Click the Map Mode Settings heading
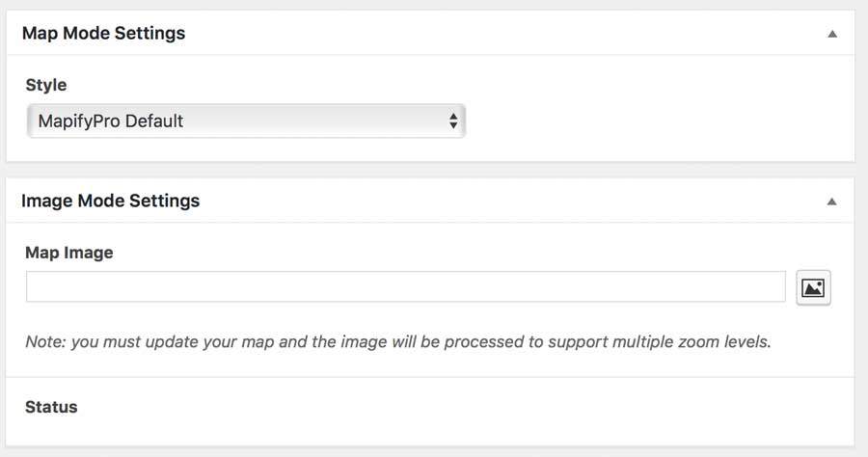Viewport: 868px width, 457px height. tap(103, 33)
